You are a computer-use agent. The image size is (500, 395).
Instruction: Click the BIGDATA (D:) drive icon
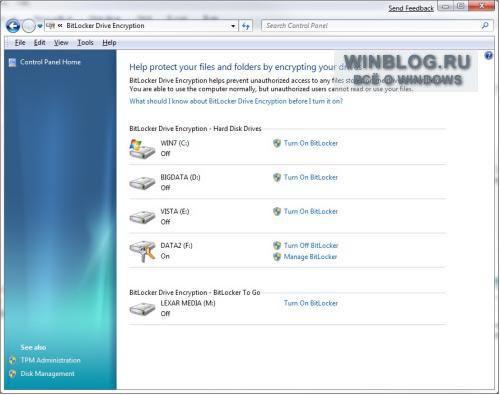tap(142, 183)
